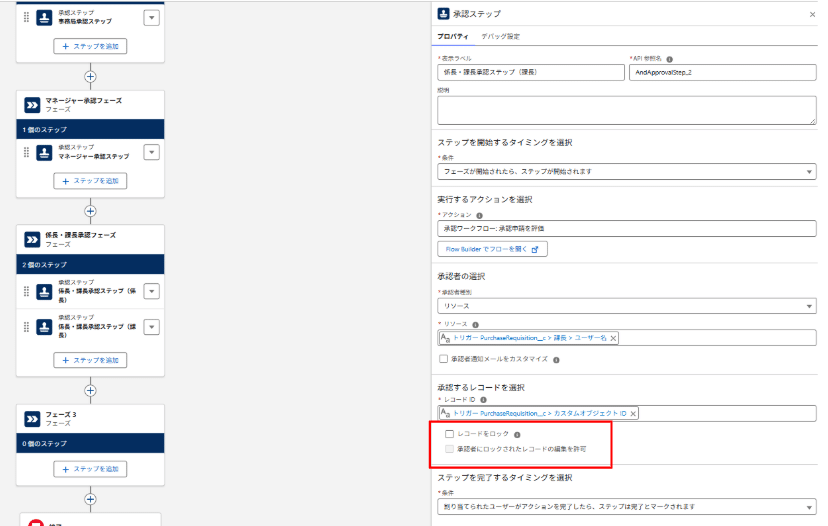Enable 承認者通知メールをカスタマイズ checkbox
The height and width of the screenshot is (526, 828).
[444, 359]
